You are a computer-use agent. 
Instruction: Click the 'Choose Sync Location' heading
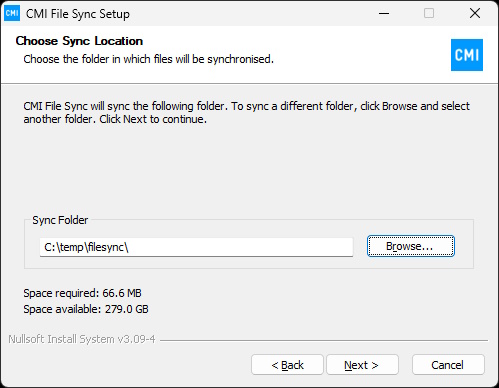pyautogui.click(x=79, y=41)
